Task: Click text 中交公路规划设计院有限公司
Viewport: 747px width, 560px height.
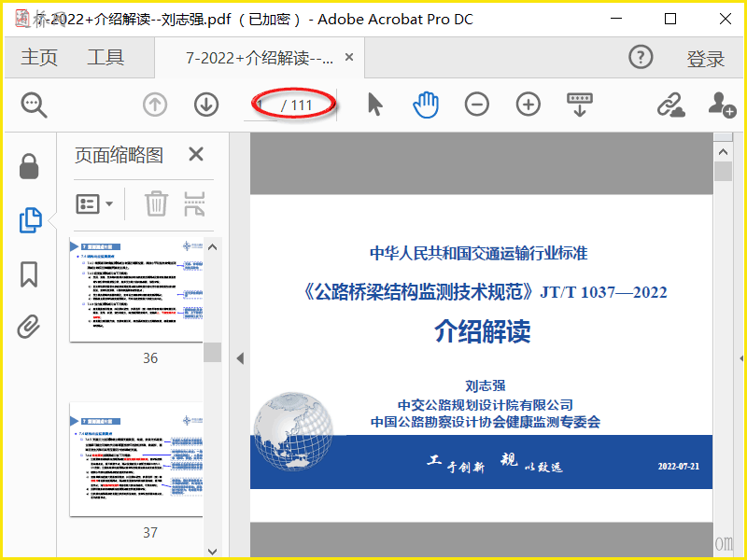Action: click(x=485, y=405)
